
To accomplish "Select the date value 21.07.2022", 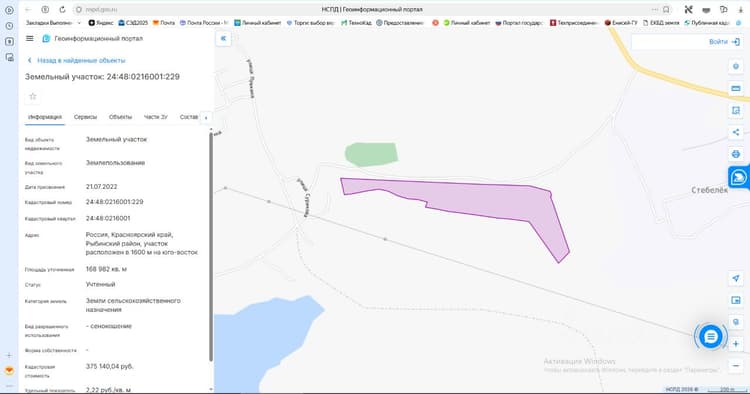I will pyautogui.click(x=101, y=186).
